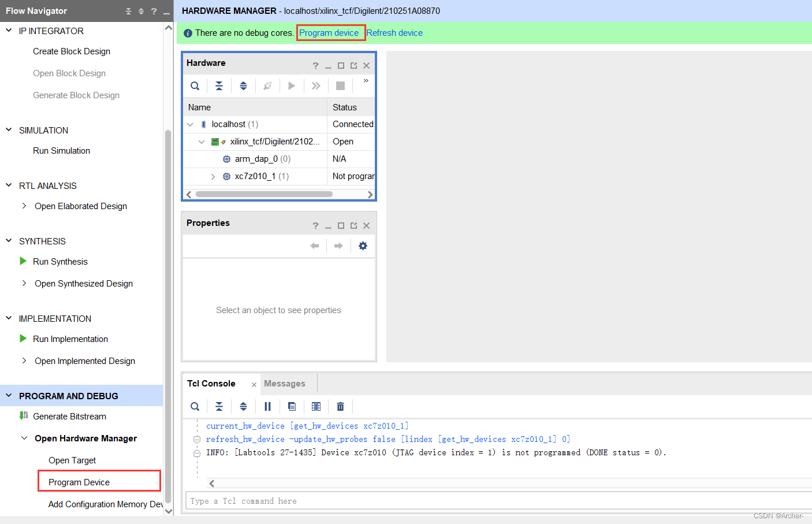Click run trigger immediate double-arrow icon
This screenshot has width=812, height=524.
(316, 86)
